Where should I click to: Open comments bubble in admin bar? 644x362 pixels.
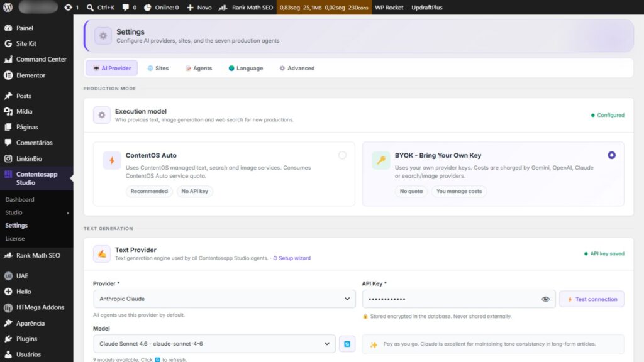129,8
